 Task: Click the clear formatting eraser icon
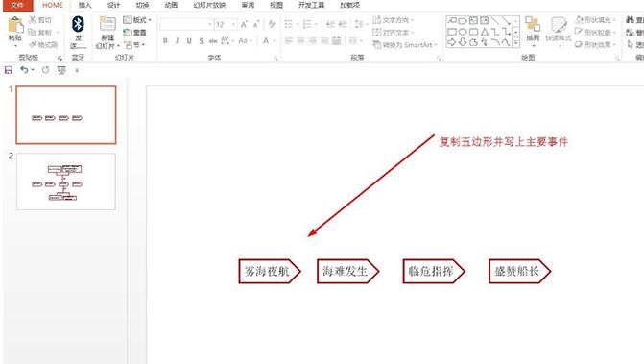click(x=272, y=25)
